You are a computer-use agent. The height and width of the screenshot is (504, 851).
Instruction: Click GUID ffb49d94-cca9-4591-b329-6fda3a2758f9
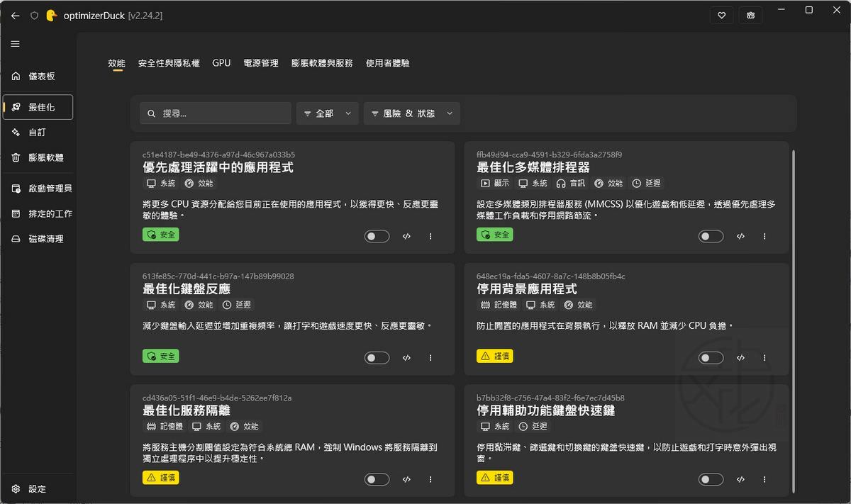tap(550, 155)
